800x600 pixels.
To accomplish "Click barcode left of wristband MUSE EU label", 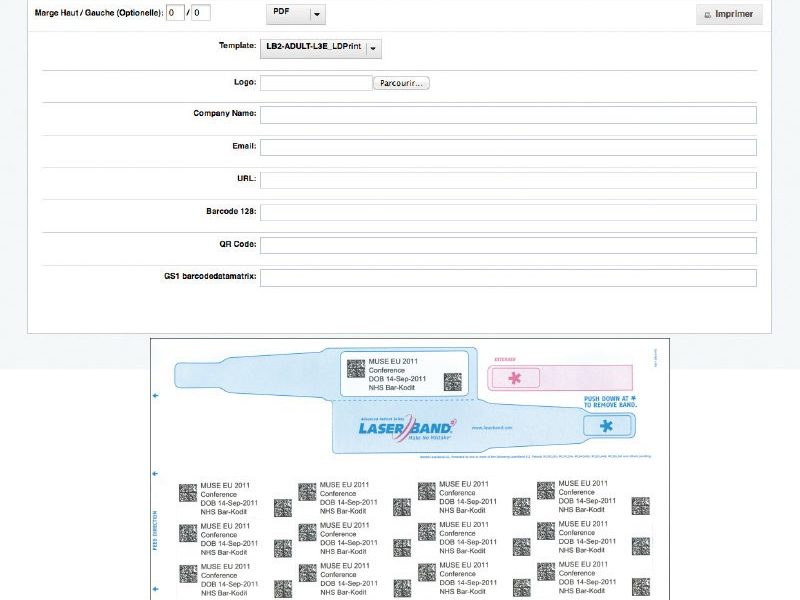I will tap(356, 367).
